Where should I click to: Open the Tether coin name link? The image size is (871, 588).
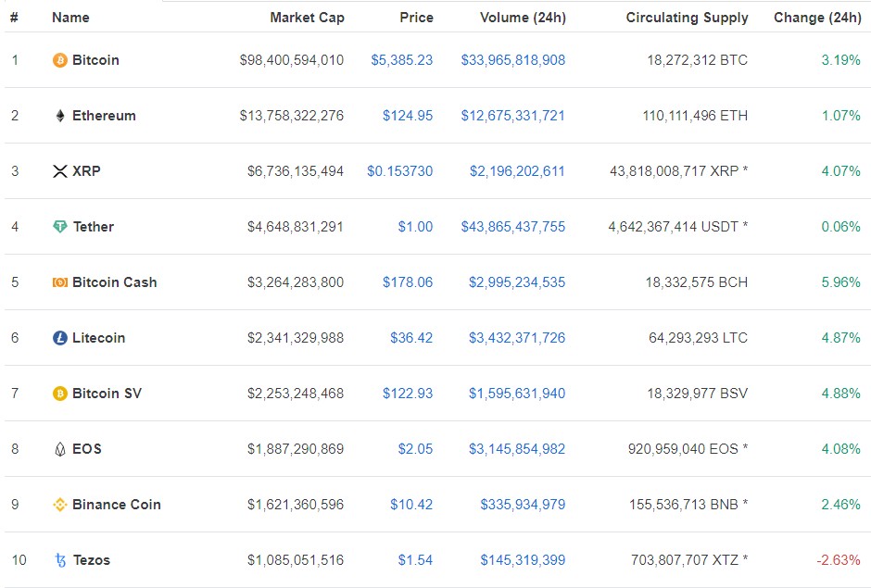tap(94, 227)
